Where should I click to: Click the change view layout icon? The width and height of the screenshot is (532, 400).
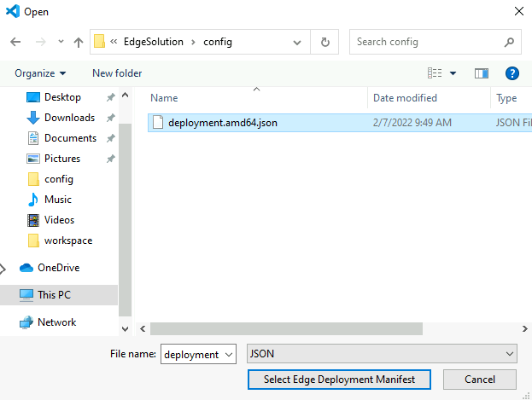point(435,73)
